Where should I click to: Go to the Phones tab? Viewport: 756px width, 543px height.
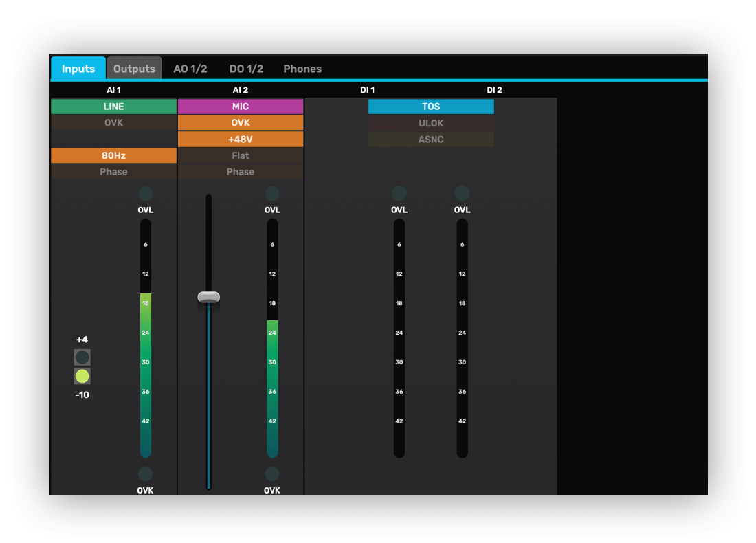click(302, 69)
